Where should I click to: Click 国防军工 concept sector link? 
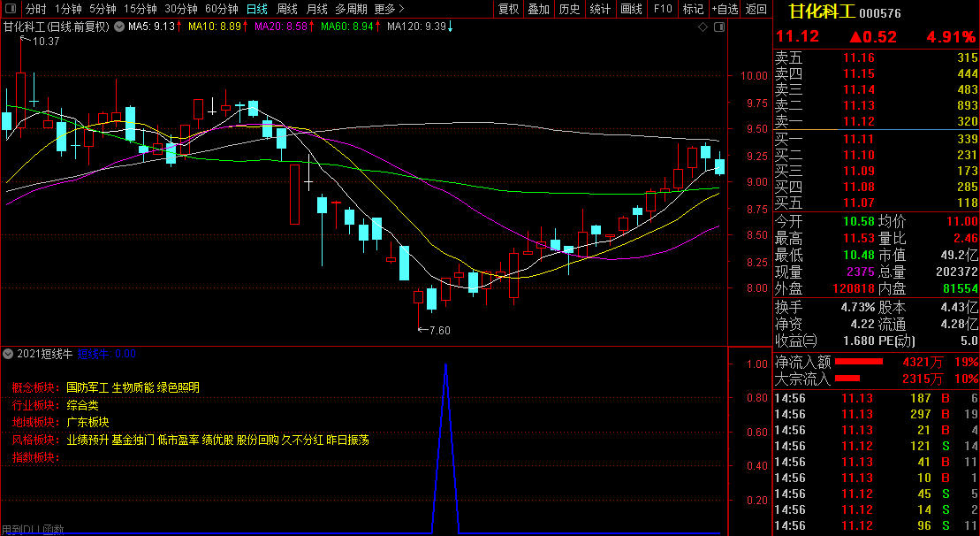(x=87, y=387)
